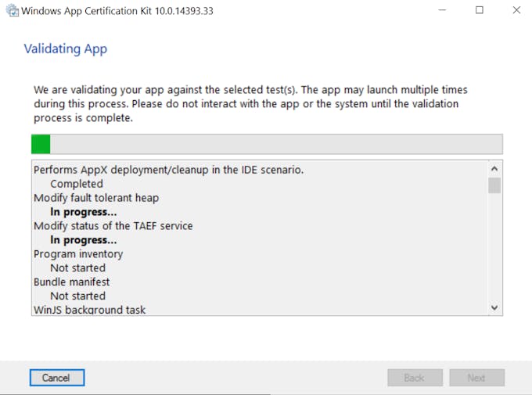Image resolution: width=532 pixels, height=395 pixels.
Task: Select the 'Program inventory' entry
Action: [x=78, y=254]
